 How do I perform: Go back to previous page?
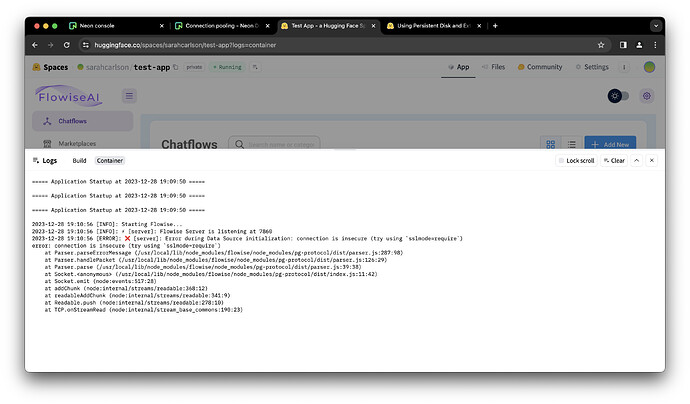[35, 45]
